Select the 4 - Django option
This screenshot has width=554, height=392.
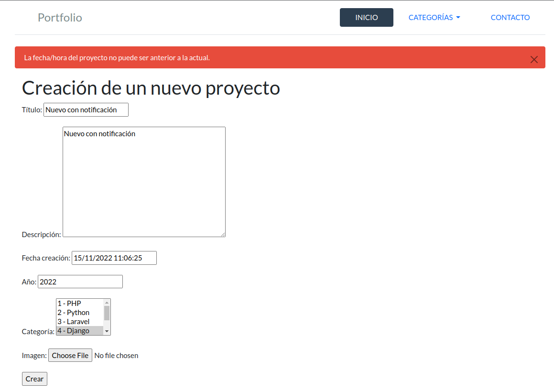tap(79, 331)
